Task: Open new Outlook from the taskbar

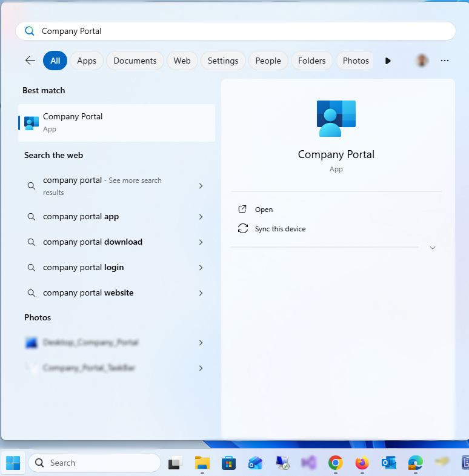Action: [255, 463]
